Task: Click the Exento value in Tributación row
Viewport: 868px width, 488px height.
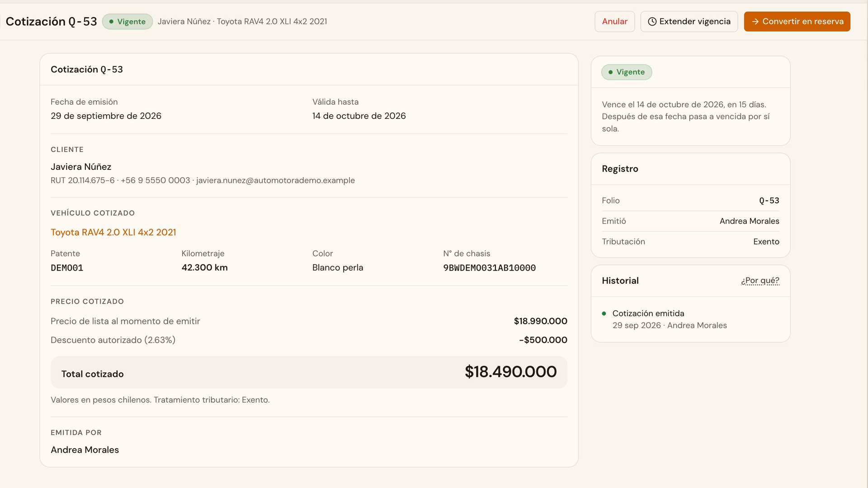Action: coord(766,242)
